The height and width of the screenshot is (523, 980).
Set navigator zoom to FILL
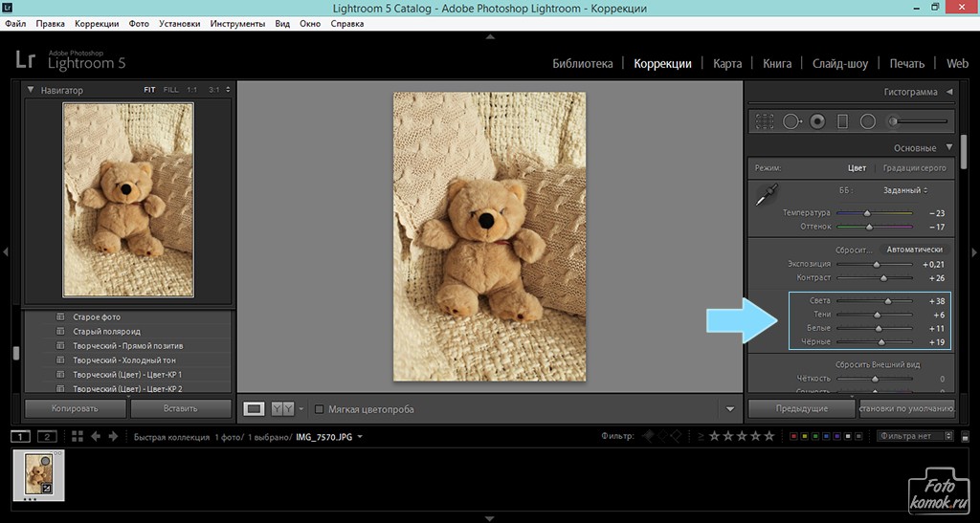click(x=170, y=90)
